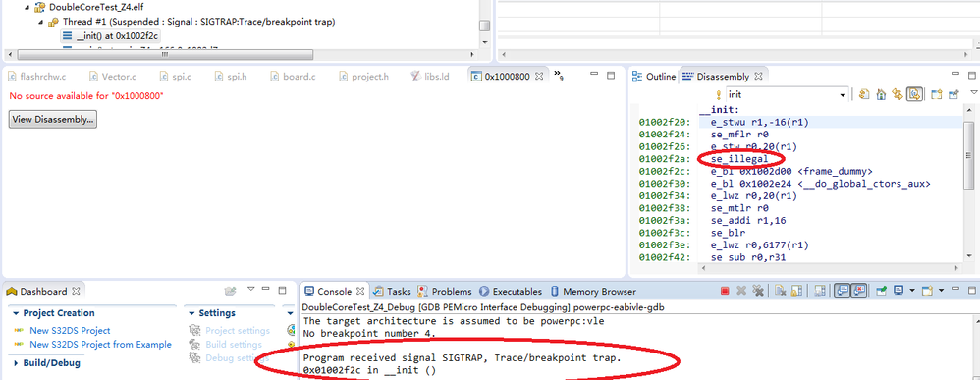The height and width of the screenshot is (380, 980).
Task: Click the Pin Console icon
Action: (x=881, y=291)
